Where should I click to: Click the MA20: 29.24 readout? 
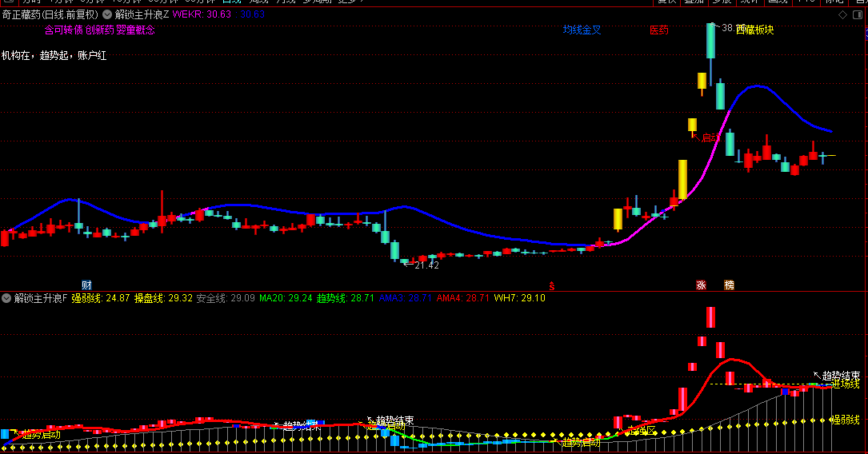pyautogui.click(x=286, y=298)
